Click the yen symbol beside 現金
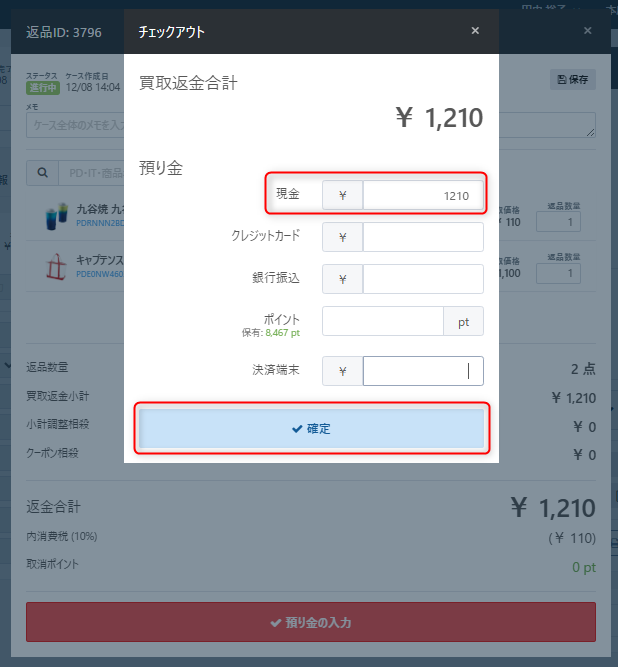The height and width of the screenshot is (667, 618). tap(342, 195)
